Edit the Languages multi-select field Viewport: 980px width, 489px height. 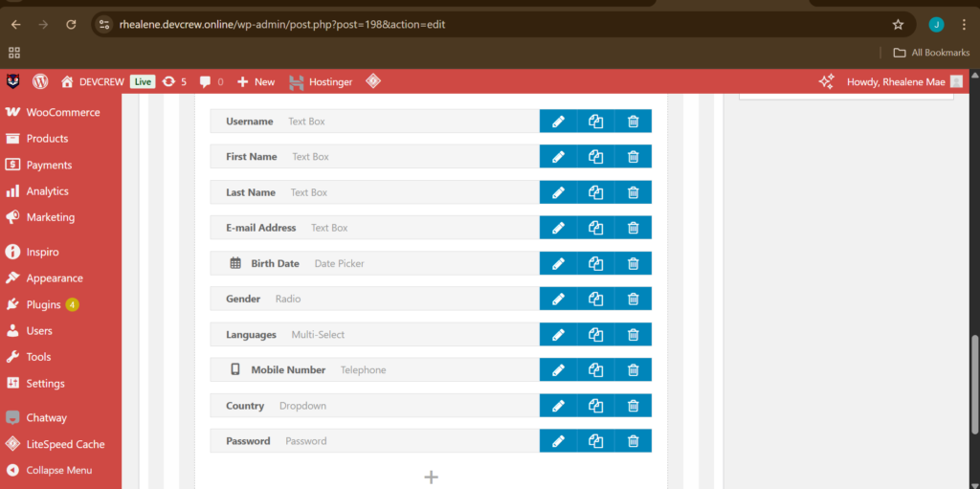(558, 335)
